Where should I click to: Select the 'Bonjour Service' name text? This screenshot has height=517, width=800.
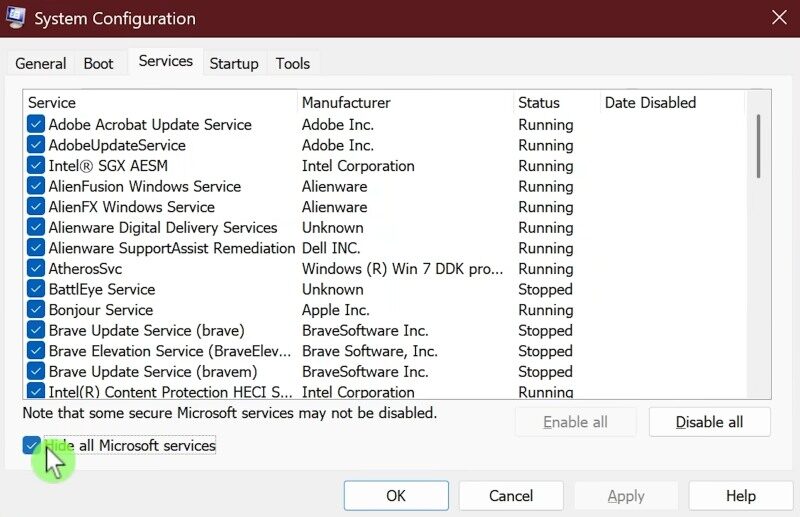[101, 310]
